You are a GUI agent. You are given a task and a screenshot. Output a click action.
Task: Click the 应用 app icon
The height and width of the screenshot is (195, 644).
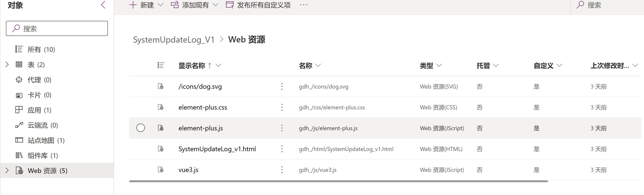[19, 110]
